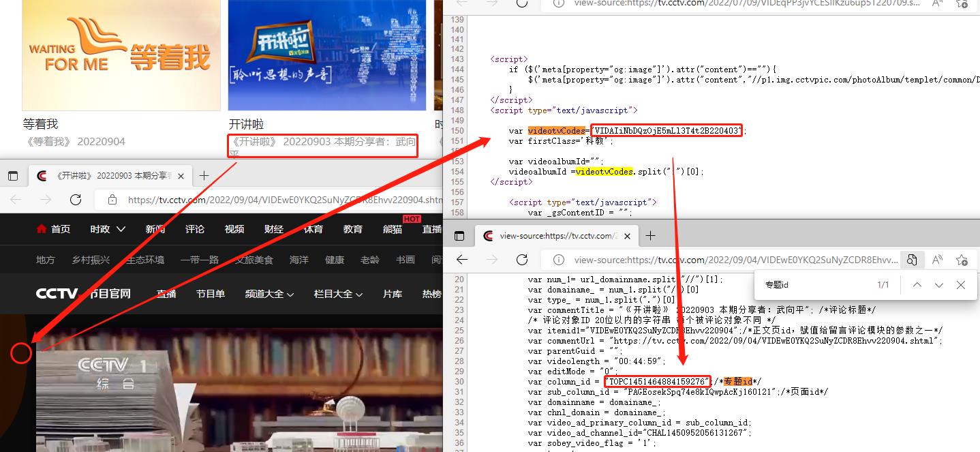Screen dimensions: 980x452
Task: View site info via the lock icon
Action: tap(113, 200)
